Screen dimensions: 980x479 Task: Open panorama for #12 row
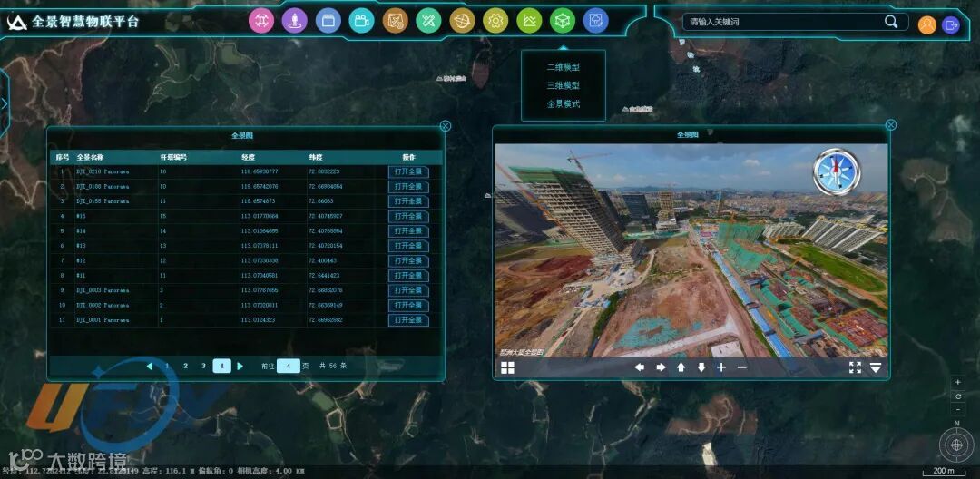pyautogui.click(x=408, y=260)
